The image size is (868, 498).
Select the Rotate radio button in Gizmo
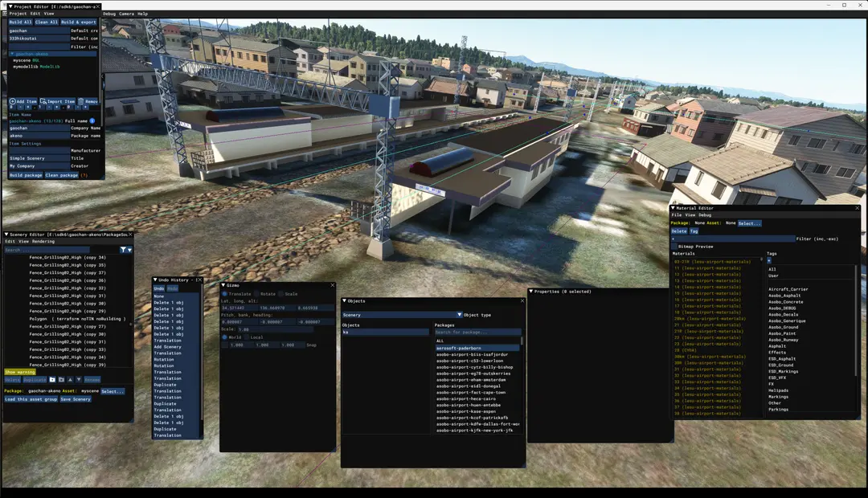coord(256,294)
